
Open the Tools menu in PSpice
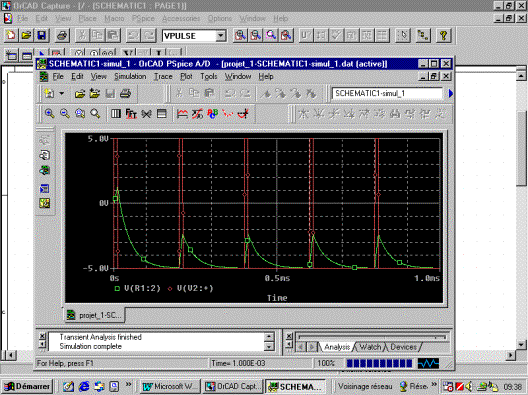coord(209,77)
